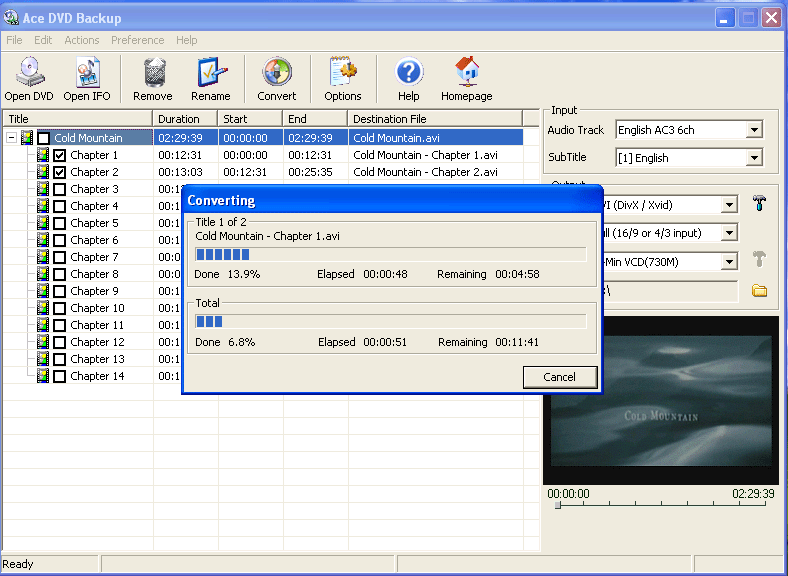The image size is (788, 576).
Task: Browse output folder with the folder icon
Action: (x=759, y=291)
